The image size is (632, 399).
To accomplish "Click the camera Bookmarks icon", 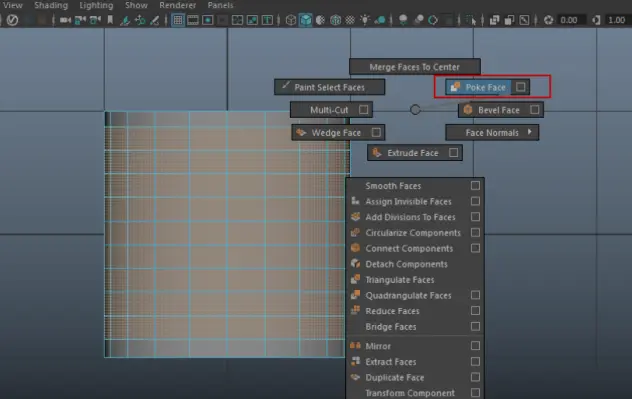I will 110,20.
